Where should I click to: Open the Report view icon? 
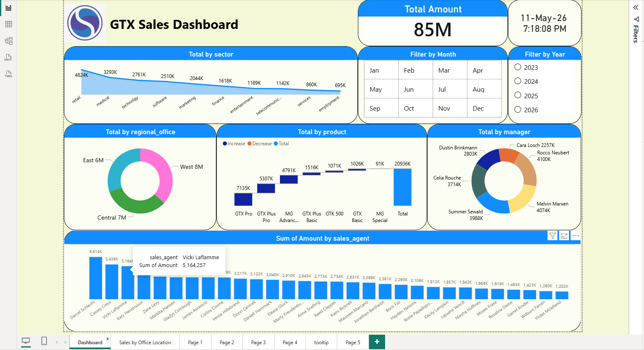pos(8,8)
